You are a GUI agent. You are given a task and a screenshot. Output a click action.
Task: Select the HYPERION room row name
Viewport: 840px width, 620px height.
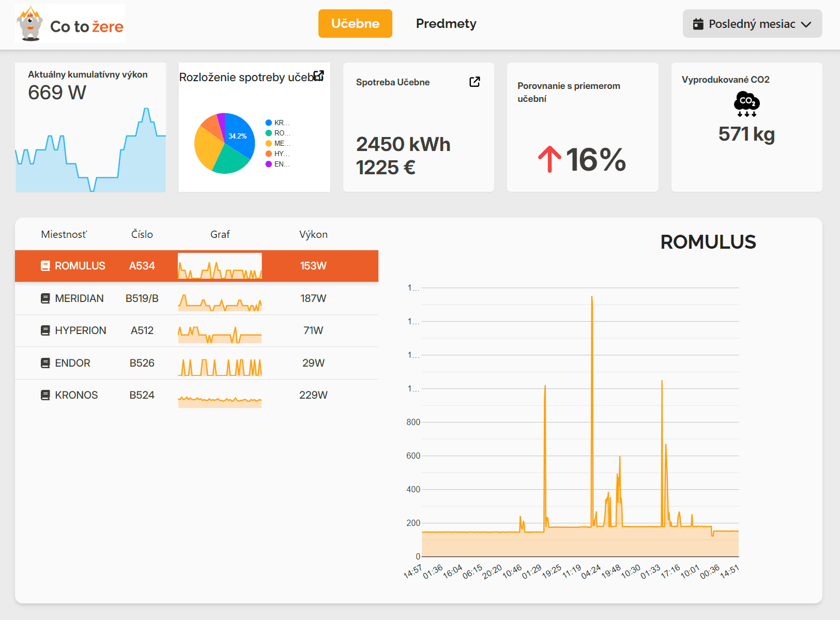coord(81,330)
